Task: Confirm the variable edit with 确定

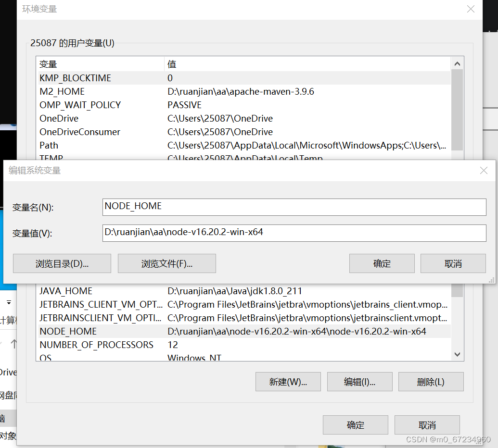Action: click(x=382, y=263)
